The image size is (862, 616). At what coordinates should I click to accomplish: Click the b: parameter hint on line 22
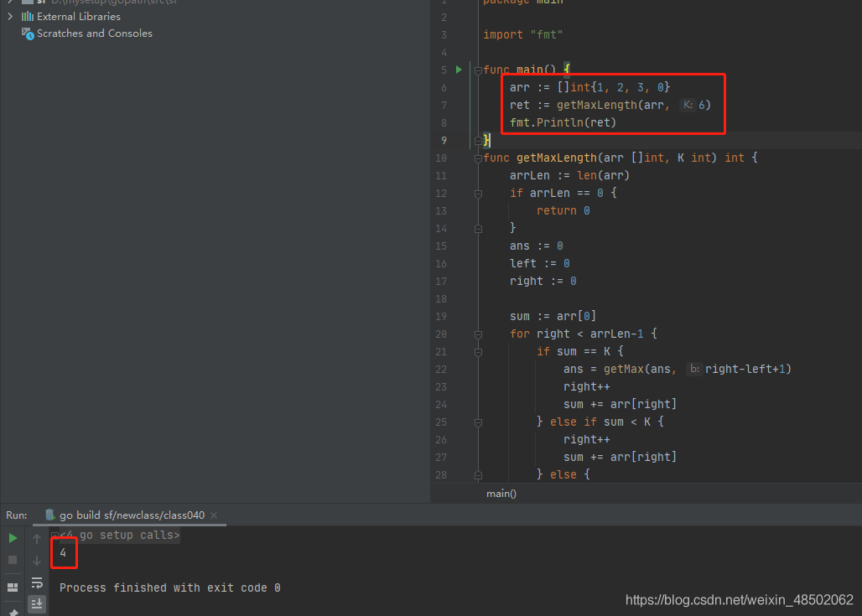pyautogui.click(x=695, y=369)
